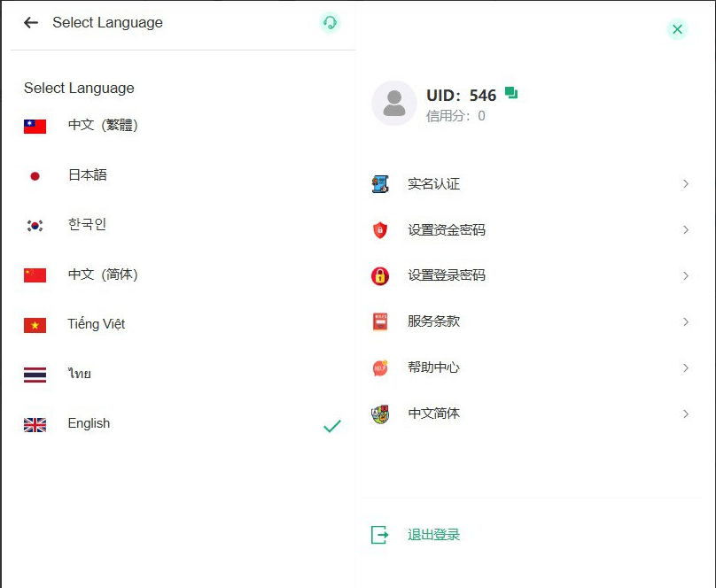Click the back arrow beside Select Language

(x=31, y=23)
